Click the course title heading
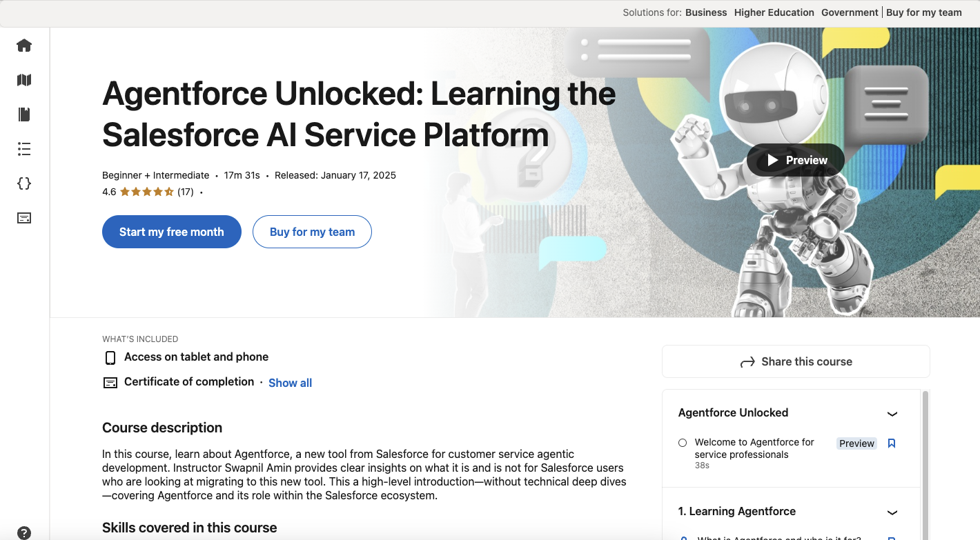 (x=359, y=114)
